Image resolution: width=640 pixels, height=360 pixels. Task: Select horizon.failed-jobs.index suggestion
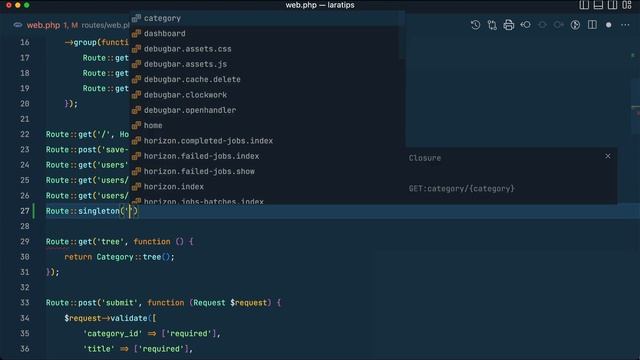pyautogui.click(x=267, y=156)
